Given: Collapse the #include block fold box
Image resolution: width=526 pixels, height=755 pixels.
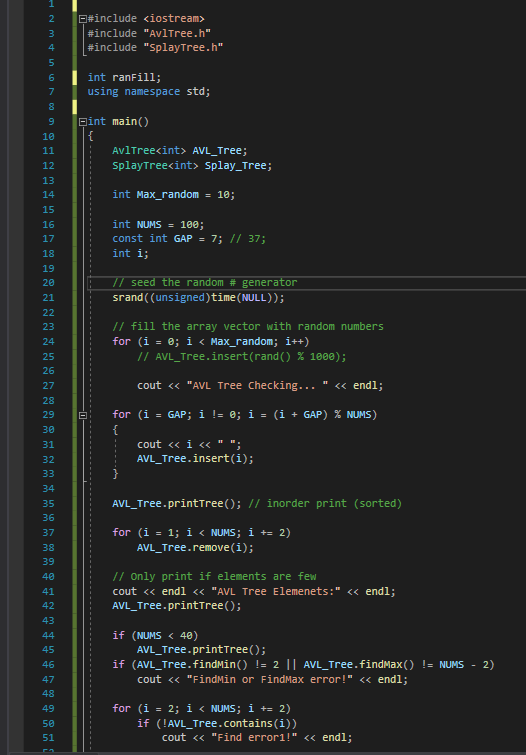Looking at the screenshot, I should pyautogui.click(x=82, y=19).
